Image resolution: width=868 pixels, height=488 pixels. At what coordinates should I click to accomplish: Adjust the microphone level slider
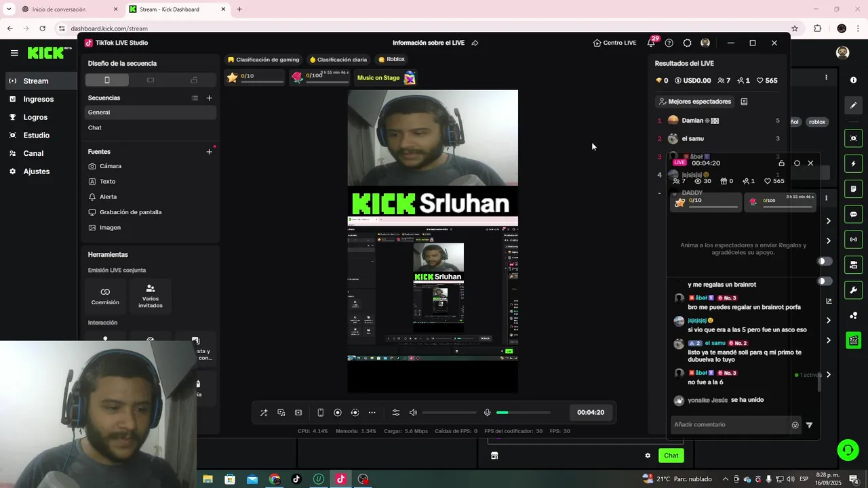524,413
